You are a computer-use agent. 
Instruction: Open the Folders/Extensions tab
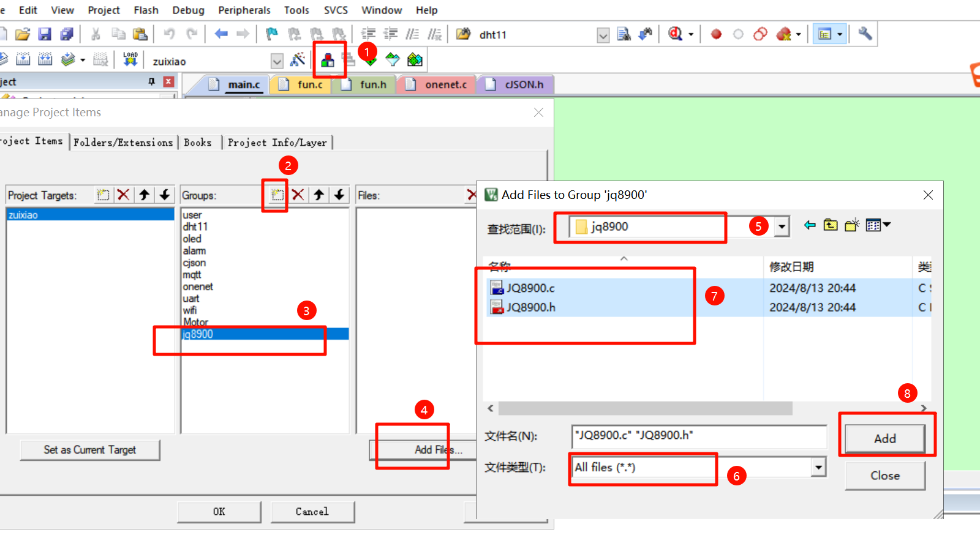pyautogui.click(x=123, y=142)
